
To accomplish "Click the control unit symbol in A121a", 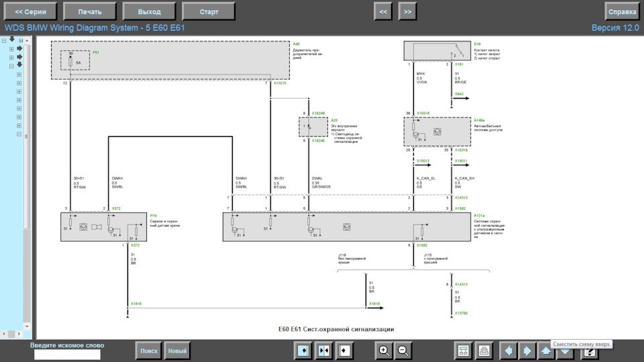I will [347, 227].
